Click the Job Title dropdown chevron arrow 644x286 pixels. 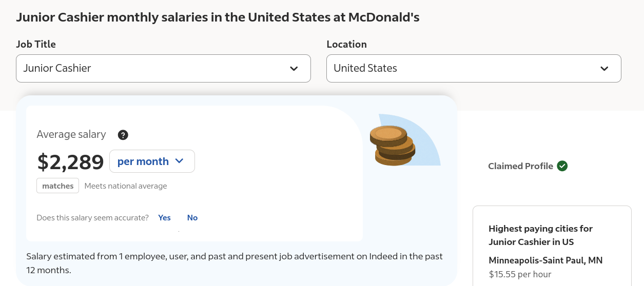[294, 69]
